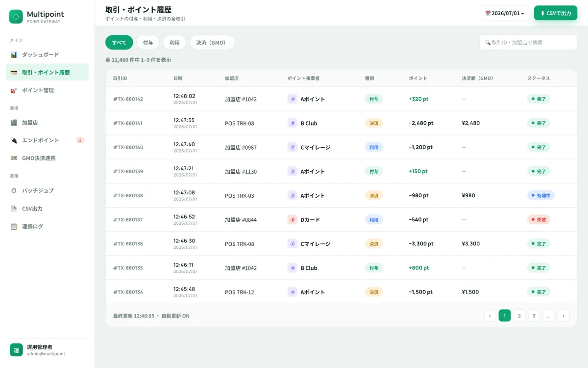
Task: Click the 失敗 status badge
Action: click(x=539, y=219)
